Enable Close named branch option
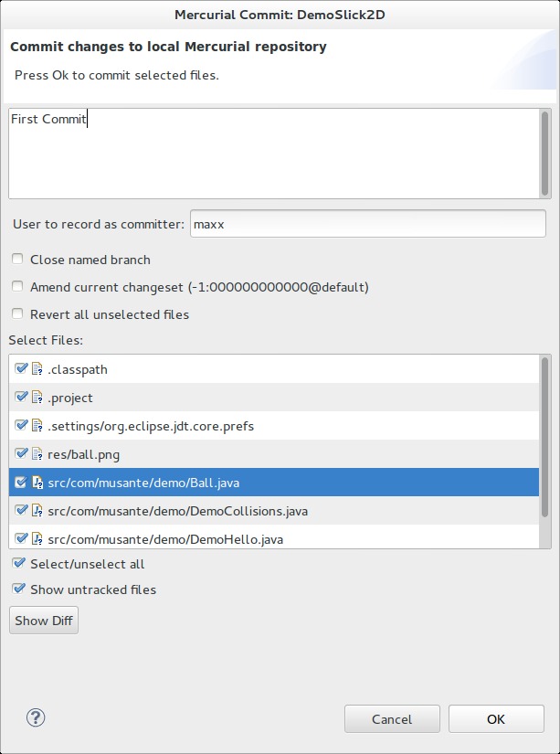This screenshot has height=754, width=560. pos(17,260)
